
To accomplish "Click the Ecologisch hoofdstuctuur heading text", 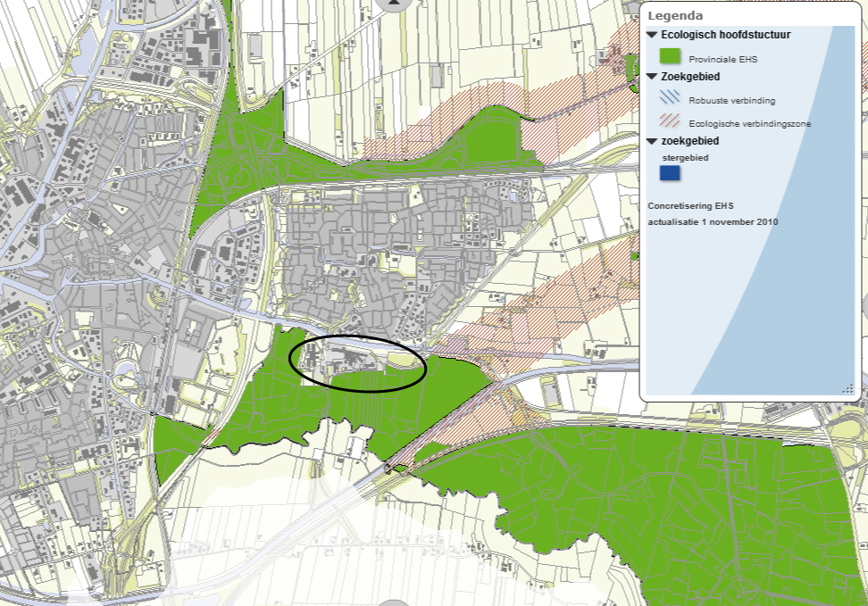I will click(725, 35).
